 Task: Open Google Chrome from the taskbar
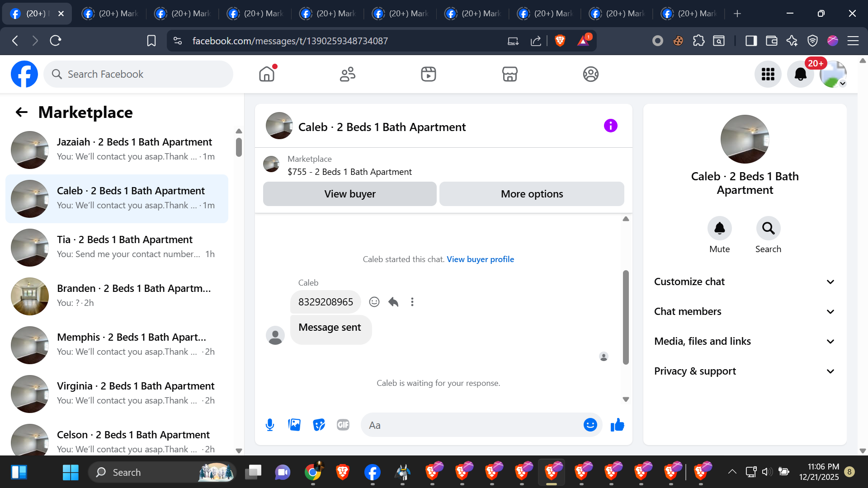tap(312, 472)
